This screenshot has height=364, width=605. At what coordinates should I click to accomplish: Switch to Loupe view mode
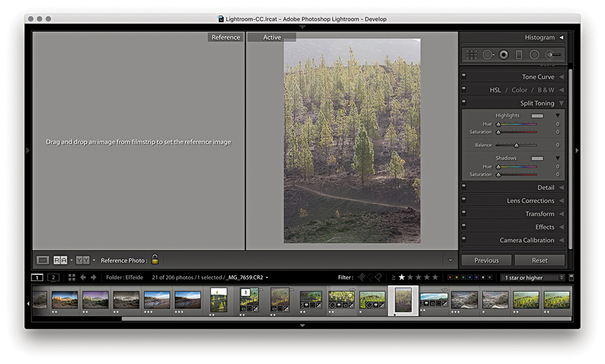tap(43, 260)
